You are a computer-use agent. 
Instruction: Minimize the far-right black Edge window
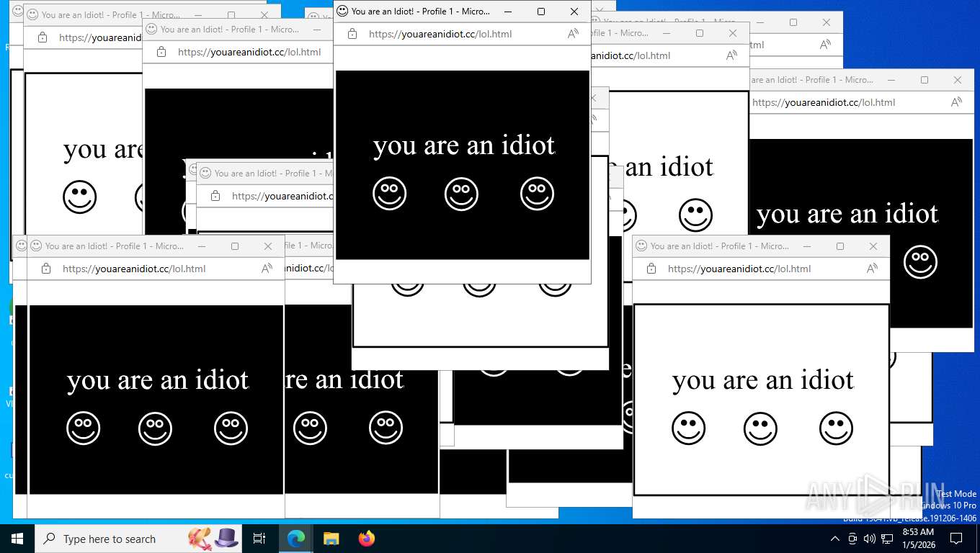[891, 80]
